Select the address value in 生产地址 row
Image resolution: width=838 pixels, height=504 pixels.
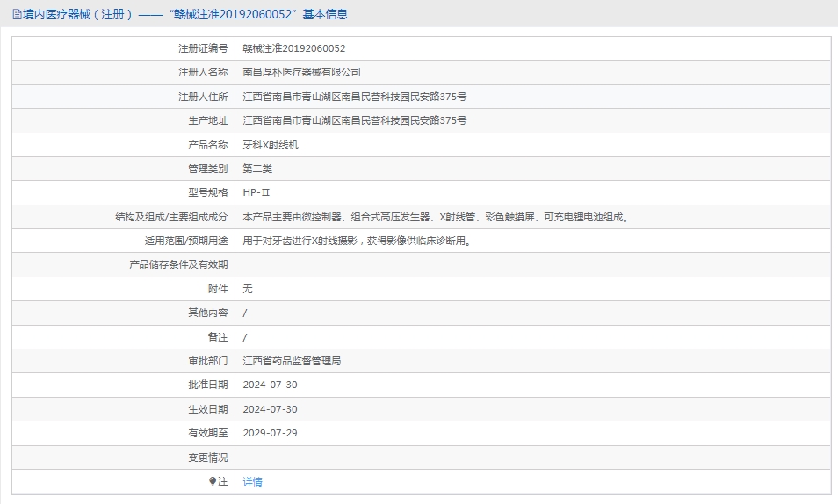coord(354,120)
